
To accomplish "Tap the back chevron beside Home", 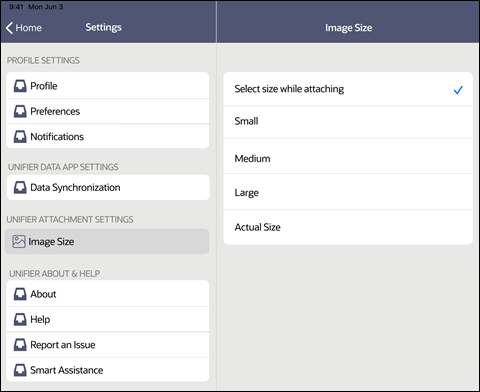I will tap(9, 28).
